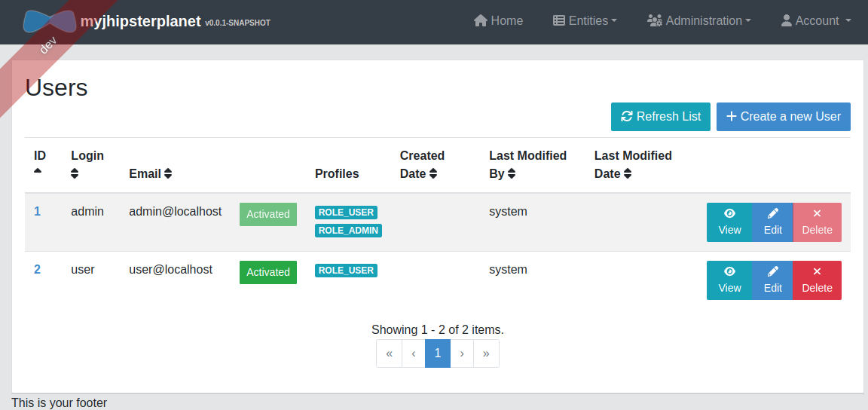868x410 pixels.
Task: Click the ROLE_ADMIN badge
Action: coord(348,231)
